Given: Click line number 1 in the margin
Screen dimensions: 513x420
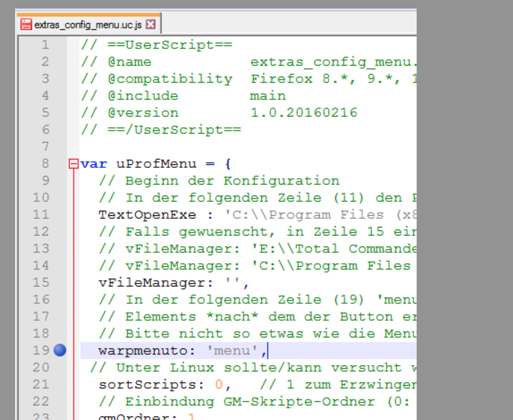Looking at the screenshot, I should point(45,45).
